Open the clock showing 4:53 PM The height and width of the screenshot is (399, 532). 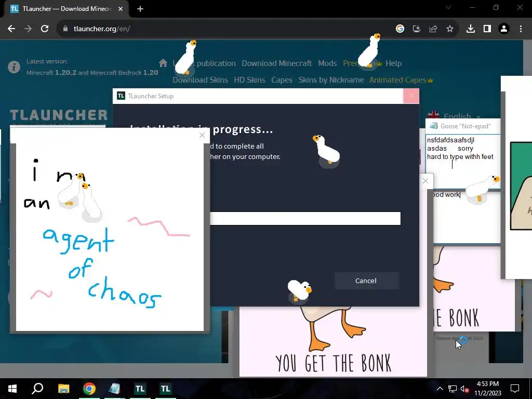tap(488, 389)
